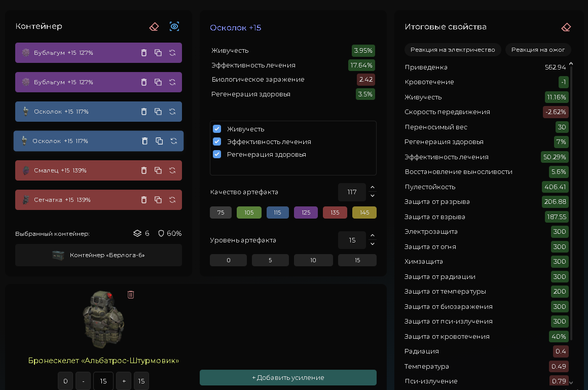Click the copy icon on second Бубльгум row
This screenshot has height=390, width=588.
158,82
